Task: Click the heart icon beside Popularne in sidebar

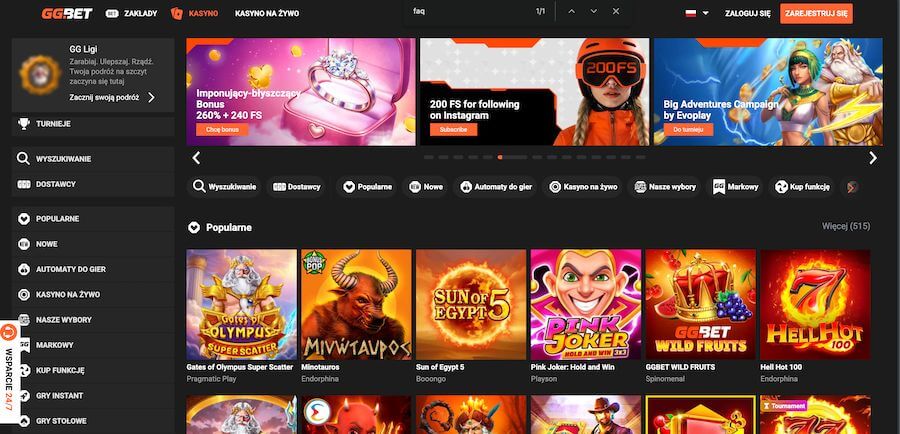Action: [24, 218]
